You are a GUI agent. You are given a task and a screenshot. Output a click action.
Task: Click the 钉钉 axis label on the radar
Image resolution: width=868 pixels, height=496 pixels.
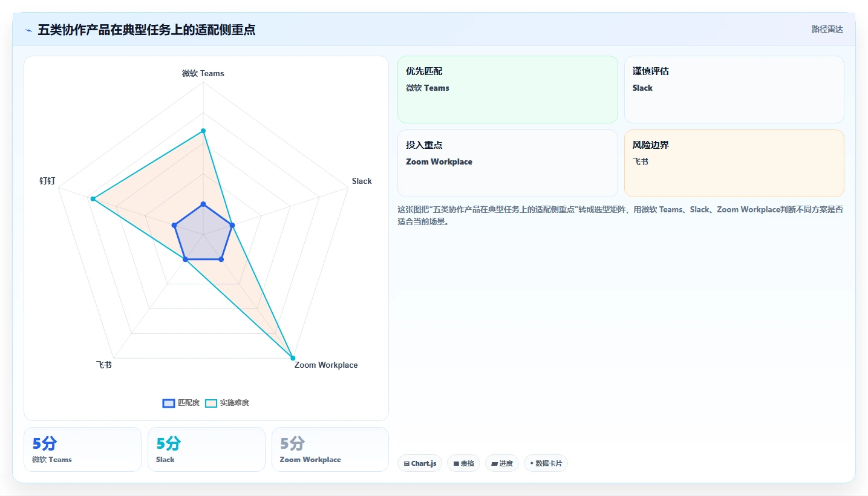pos(47,181)
